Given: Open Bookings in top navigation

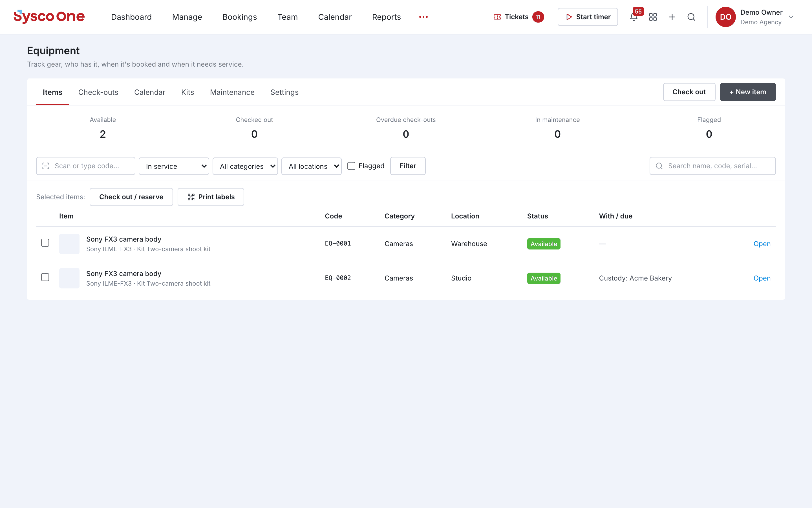Looking at the screenshot, I should (240, 17).
